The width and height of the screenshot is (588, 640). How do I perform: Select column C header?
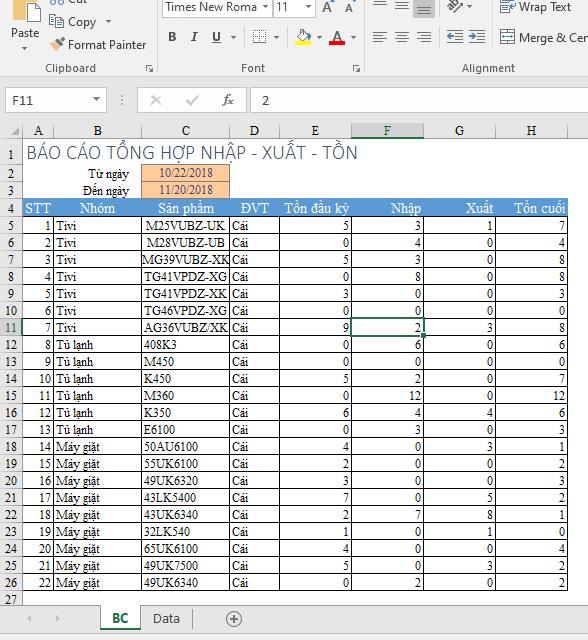(x=186, y=131)
